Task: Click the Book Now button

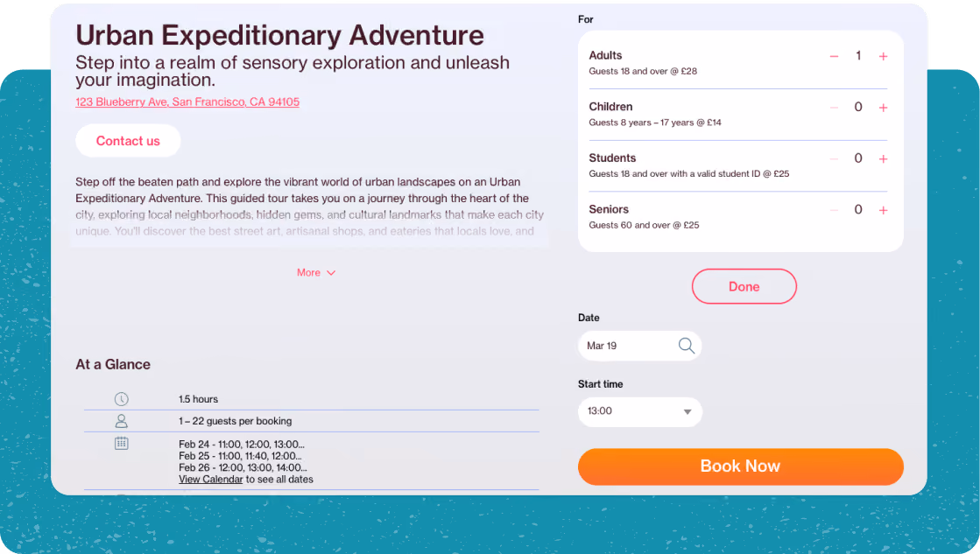Action: pyautogui.click(x=741, y=466)
